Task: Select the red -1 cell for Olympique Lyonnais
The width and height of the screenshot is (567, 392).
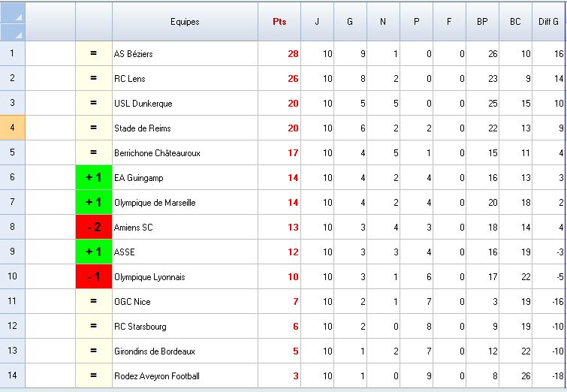Action: (94, 276)
